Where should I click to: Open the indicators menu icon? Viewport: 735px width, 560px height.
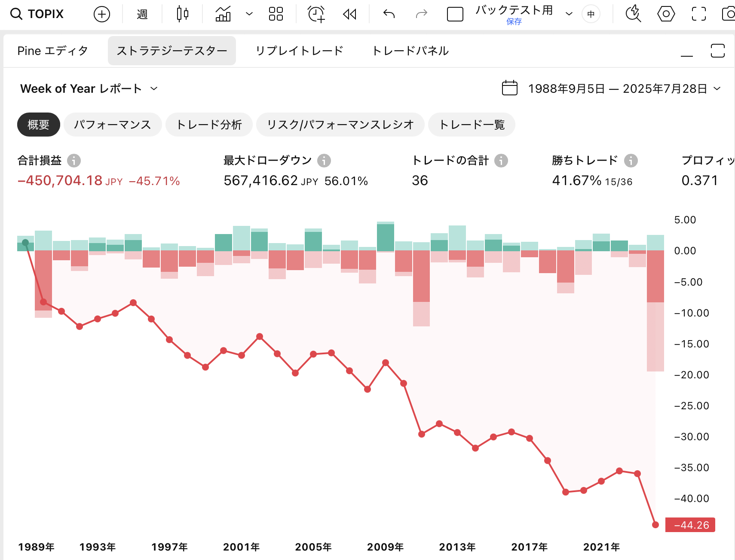tap(223, 14)
